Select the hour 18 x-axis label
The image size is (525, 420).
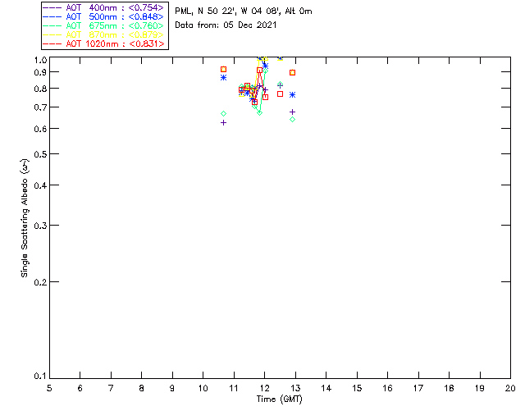(x=450, y=388)
